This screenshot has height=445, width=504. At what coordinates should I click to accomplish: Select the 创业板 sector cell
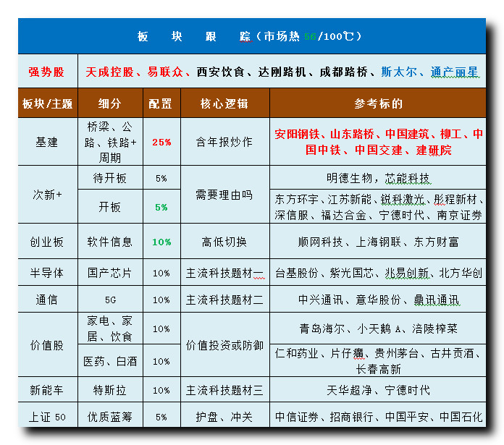click(x=48, y=242)
